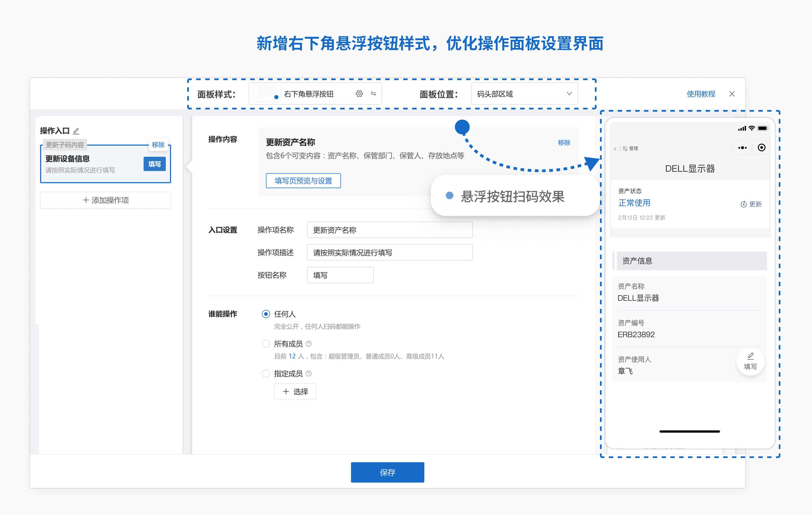Screen dimensions: 812x515
Task: Click the three-dots menu in phone preview
Action: tap(742, 148)
